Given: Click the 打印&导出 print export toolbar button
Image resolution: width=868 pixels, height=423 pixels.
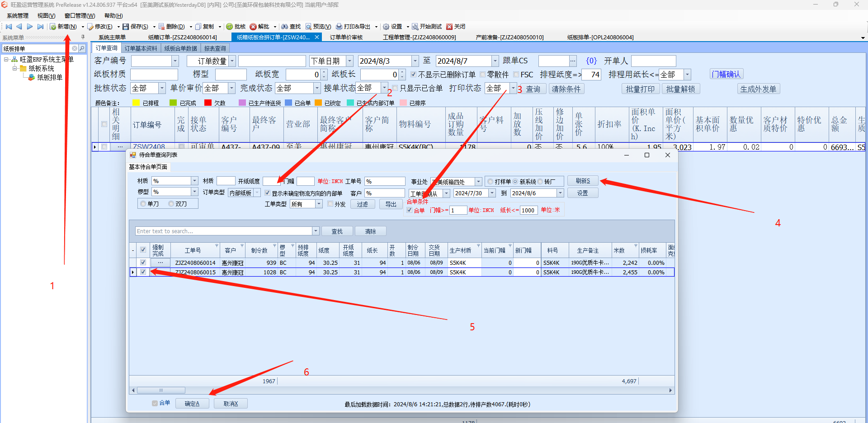Looking at the screenshot, I should pos(353,27).
